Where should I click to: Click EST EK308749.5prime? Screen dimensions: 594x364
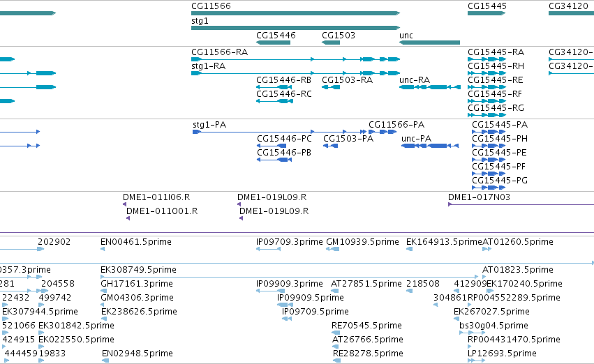[x=138, y=270]
